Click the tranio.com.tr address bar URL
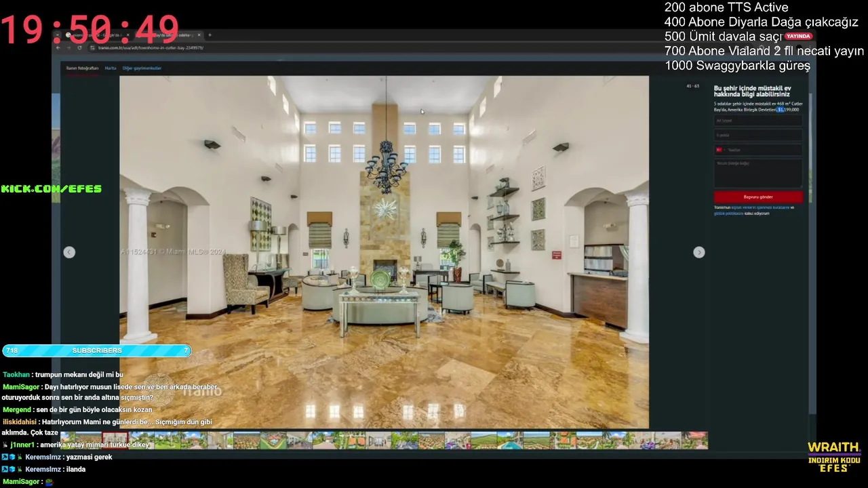868x488 pixels. 151,48
